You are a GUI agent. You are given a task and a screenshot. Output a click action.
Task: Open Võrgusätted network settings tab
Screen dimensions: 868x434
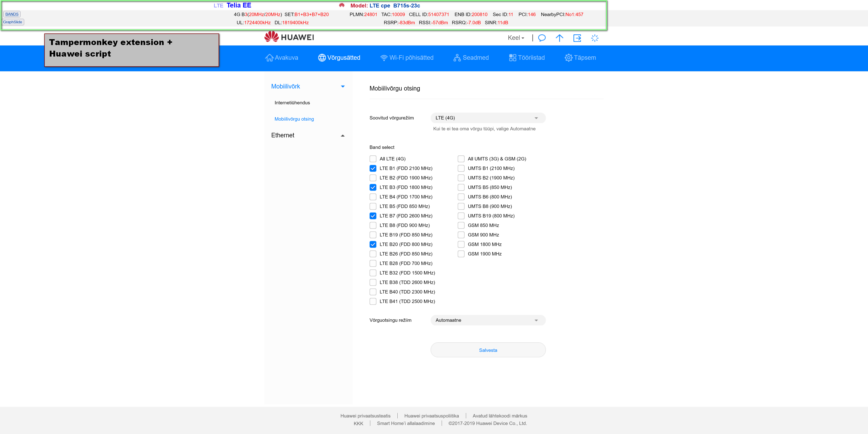coord(339,58)
